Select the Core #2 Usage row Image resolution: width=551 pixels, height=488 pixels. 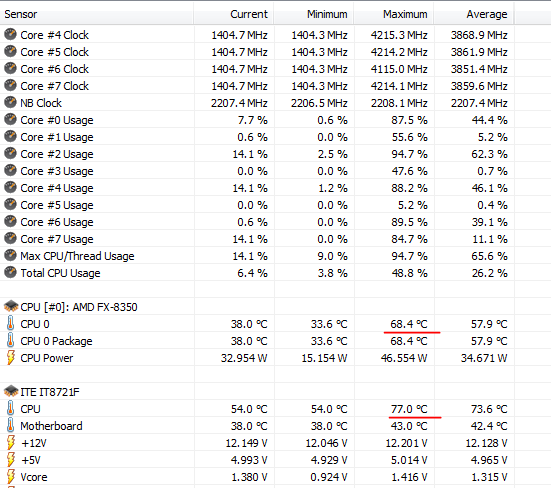[x=257, y=154]
